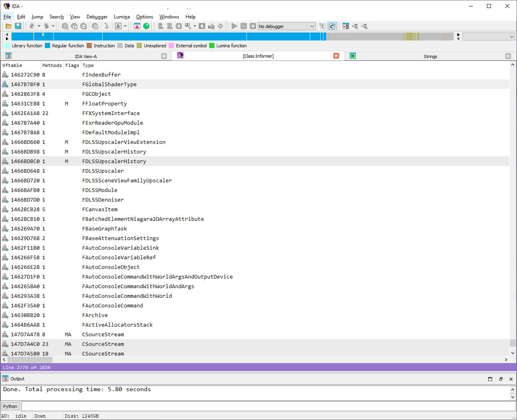Expand the dropdown next to the 'A' icon

125,26
